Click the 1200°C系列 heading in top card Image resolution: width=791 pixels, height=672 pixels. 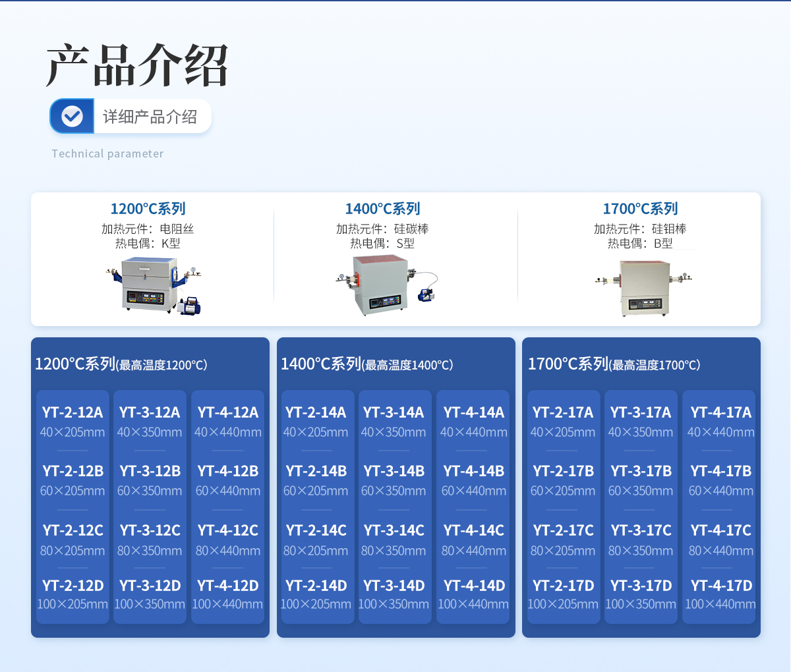click(148, 209)
